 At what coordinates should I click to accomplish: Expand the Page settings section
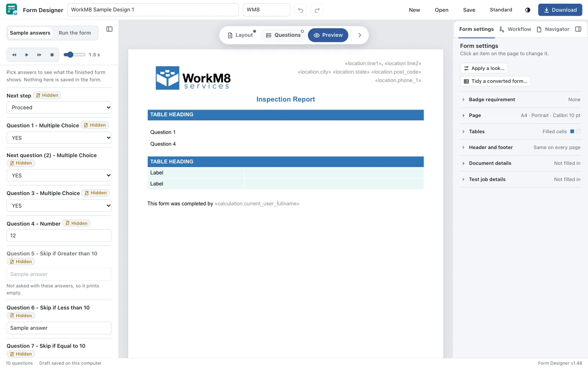pos(520,116)
